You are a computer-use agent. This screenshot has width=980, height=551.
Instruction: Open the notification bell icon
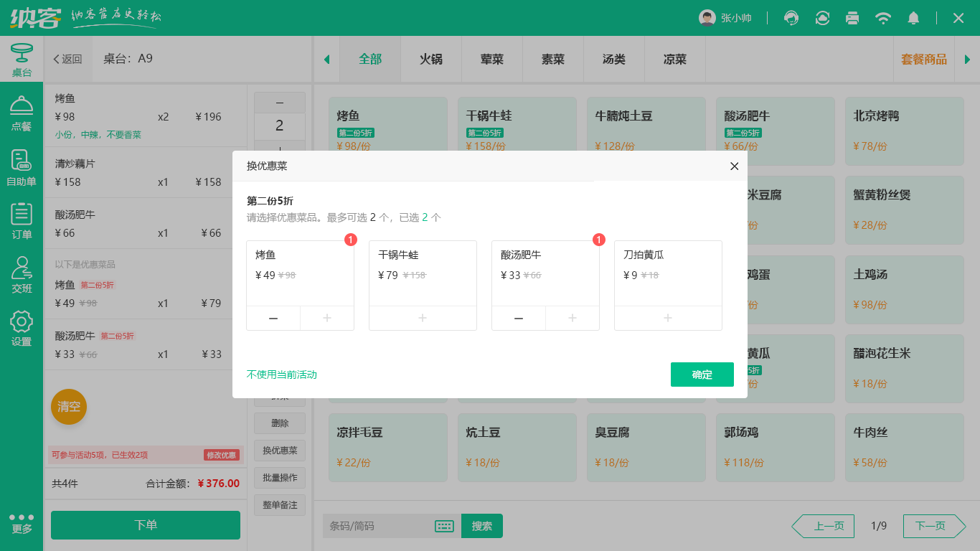(x=913, y=18)
